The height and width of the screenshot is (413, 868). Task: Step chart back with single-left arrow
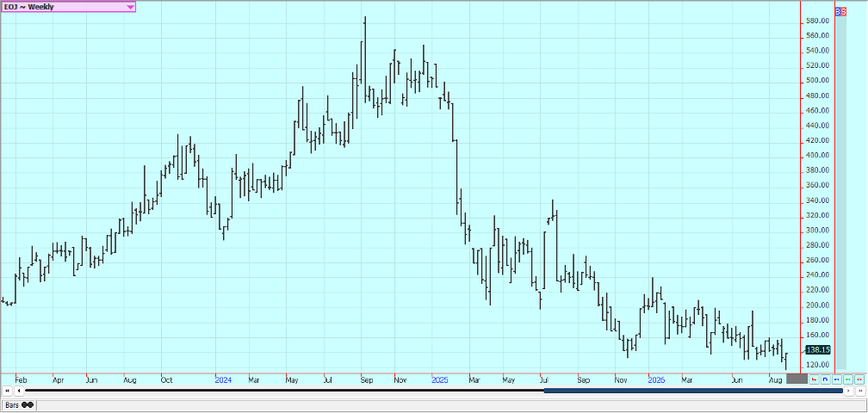(x=19, y=391)
